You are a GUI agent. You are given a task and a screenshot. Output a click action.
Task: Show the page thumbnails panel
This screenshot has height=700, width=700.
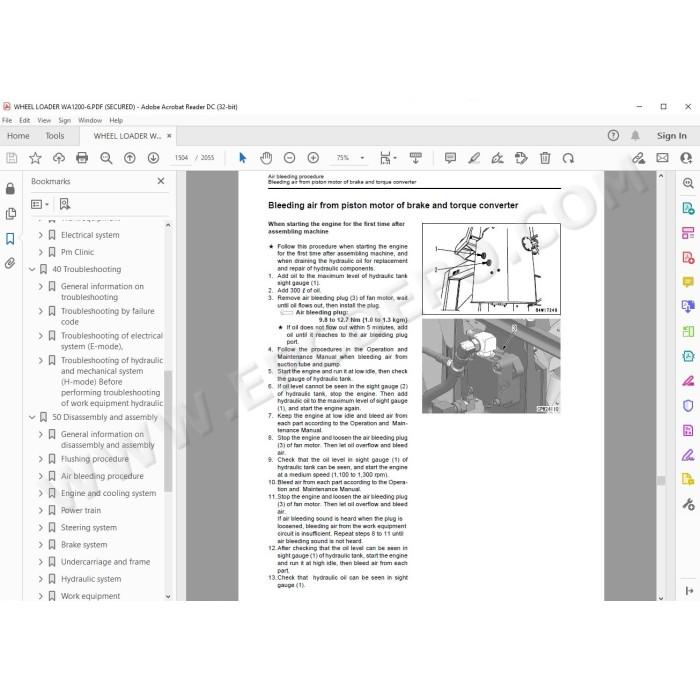[10, 214]
